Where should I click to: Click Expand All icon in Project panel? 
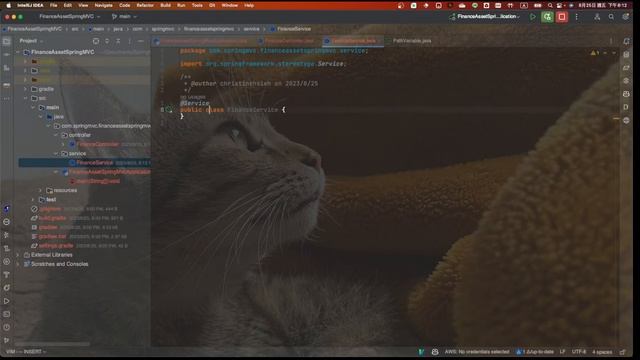point(107,41)
